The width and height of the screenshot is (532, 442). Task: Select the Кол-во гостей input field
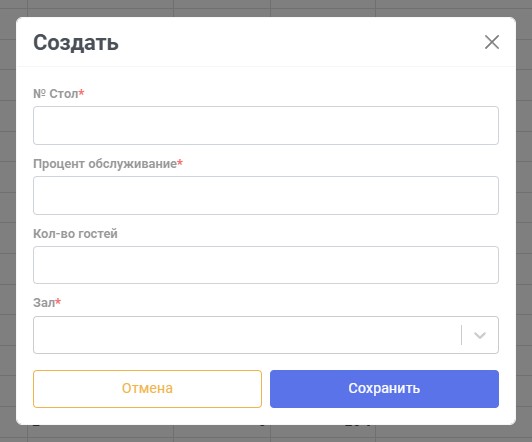pos(266,265)
